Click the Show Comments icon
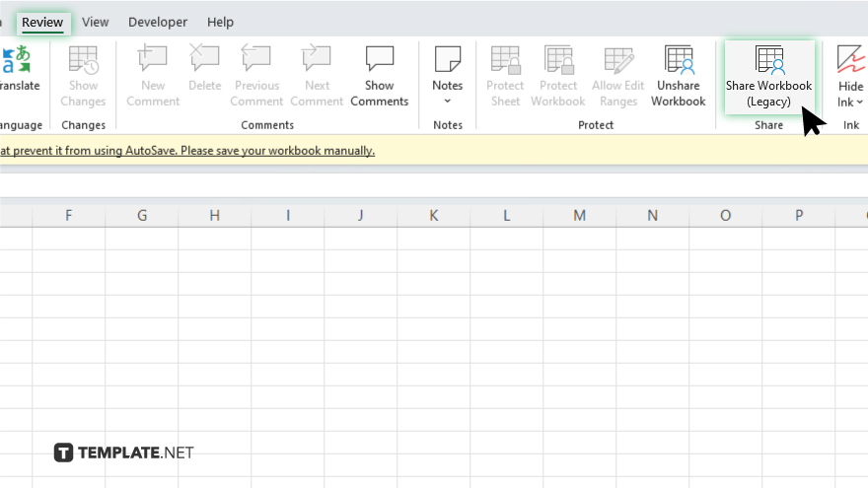 pos(379,61)
